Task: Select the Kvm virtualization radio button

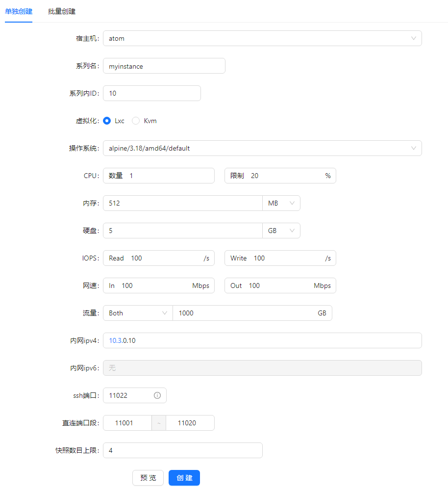Action: tap(136, 121)
